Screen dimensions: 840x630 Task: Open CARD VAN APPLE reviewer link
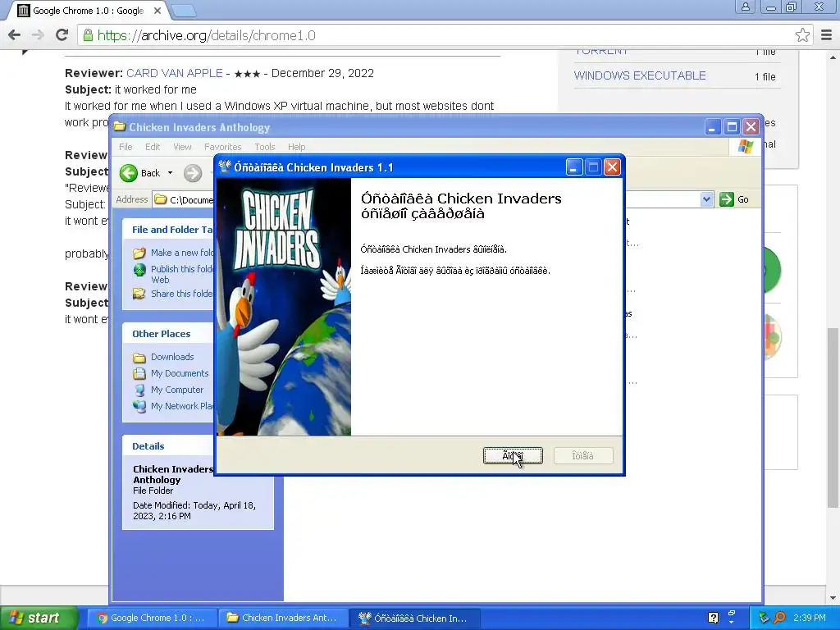(175, 73)
